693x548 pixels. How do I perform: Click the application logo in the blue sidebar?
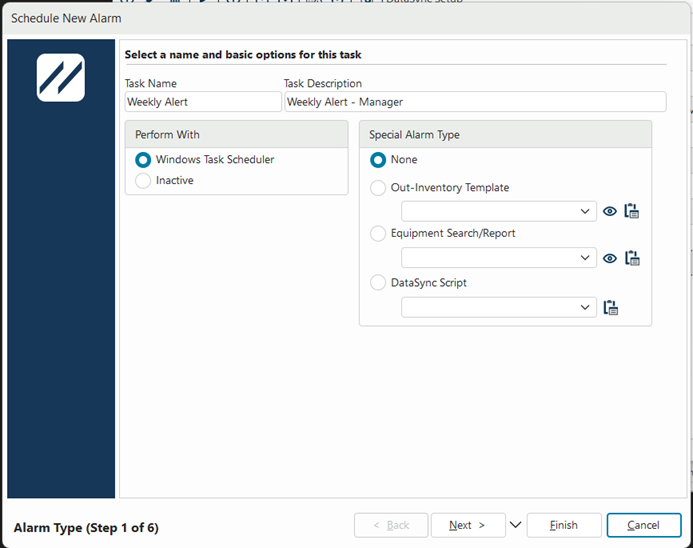[x=61, y=78]
